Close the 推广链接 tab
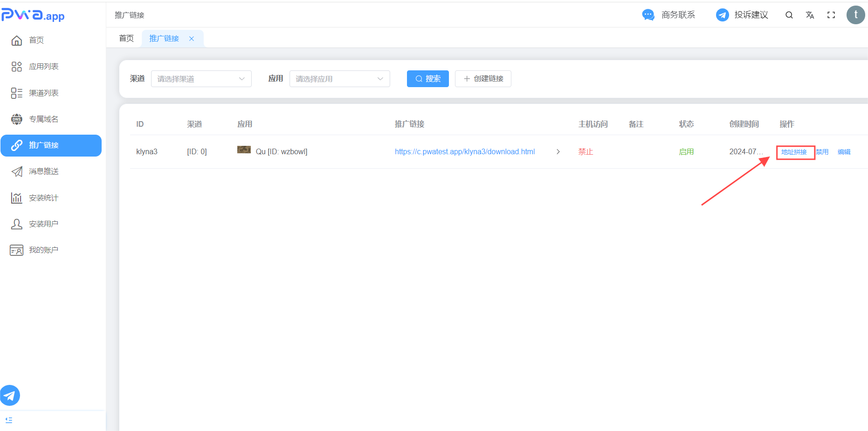The image size is (868, 431). pos(192,39)
